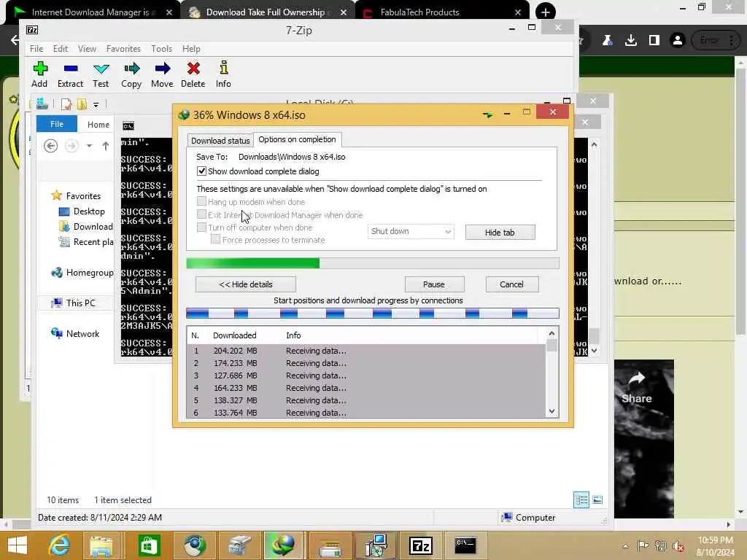Open quick access toolbar customize dropdown

(96, 104)
